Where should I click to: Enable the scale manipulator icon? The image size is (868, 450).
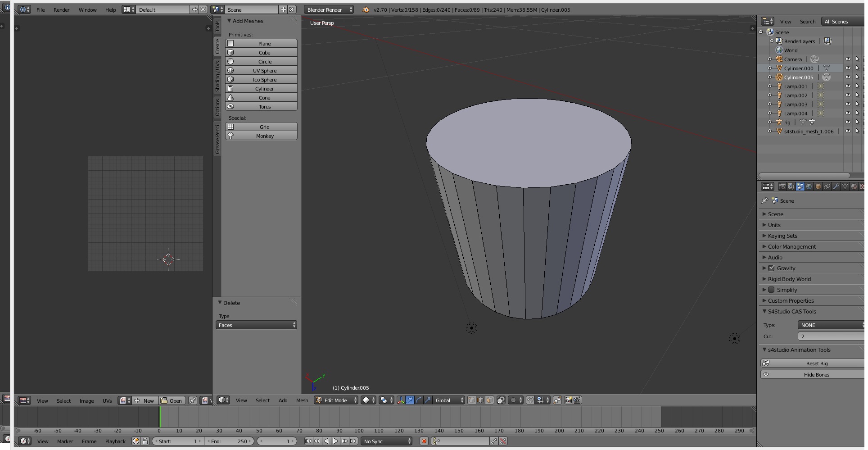click(x=428, y=400)
